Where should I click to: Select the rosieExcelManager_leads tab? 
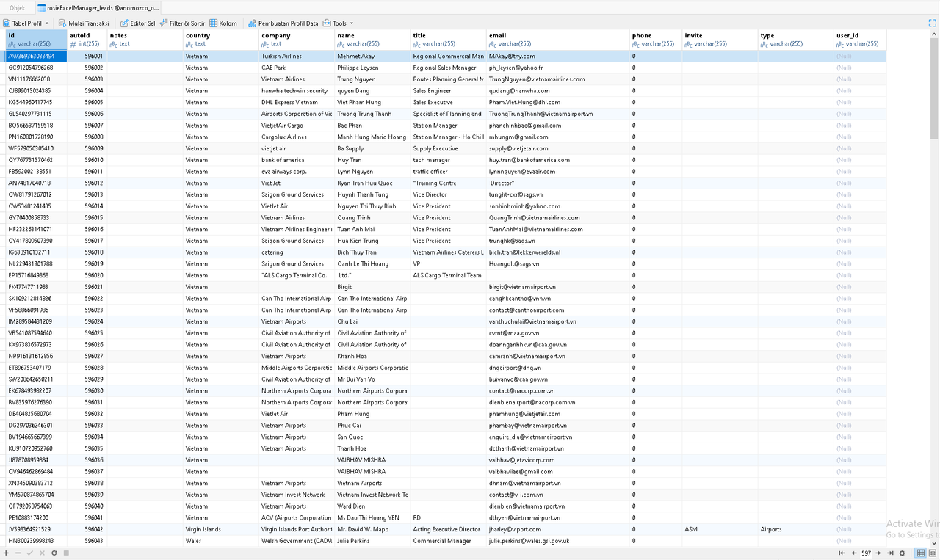[x=98, y=7]
